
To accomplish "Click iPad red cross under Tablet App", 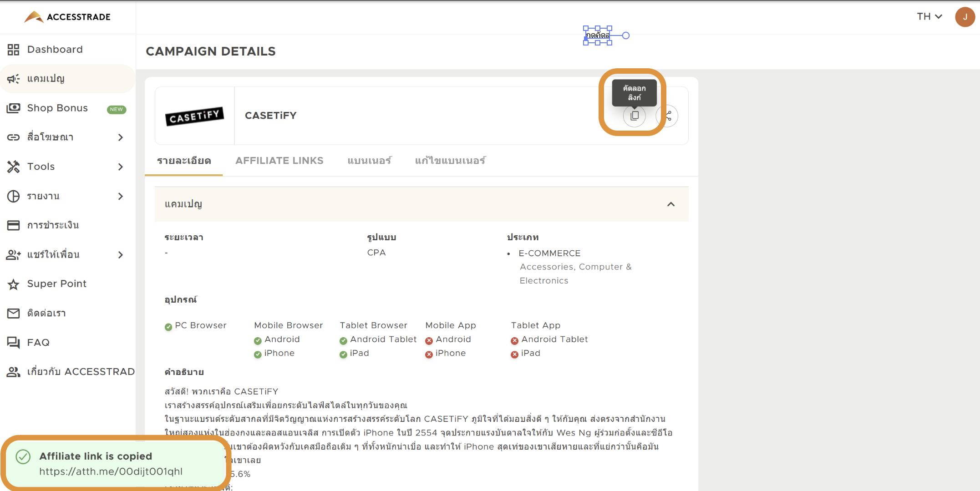I will [514, 354].
